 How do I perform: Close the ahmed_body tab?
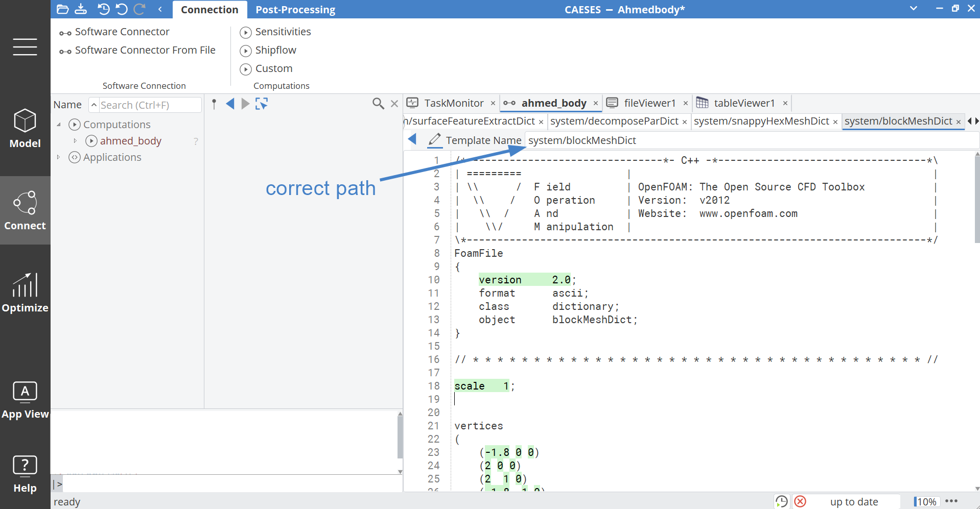pyautogui.click(x=596, y=104)
